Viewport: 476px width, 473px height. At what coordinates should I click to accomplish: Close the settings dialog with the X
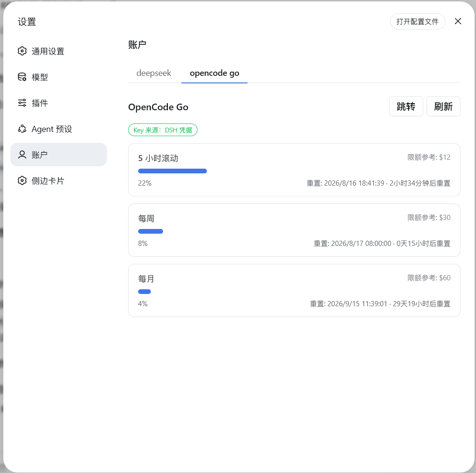(x=458, y=21)
